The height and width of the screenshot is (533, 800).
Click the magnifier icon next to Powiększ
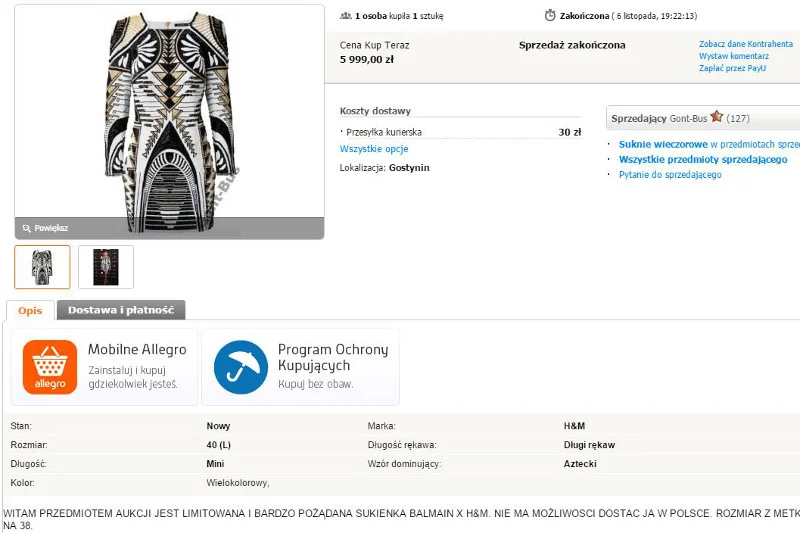pos(27,229)
